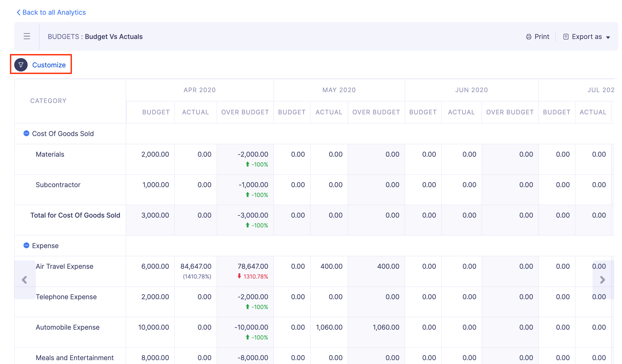Image resolution: width=622 pixels, height=364 pixels.
Task: Click red down arrow for Air Travel Expense
Action: pos(239,276)
